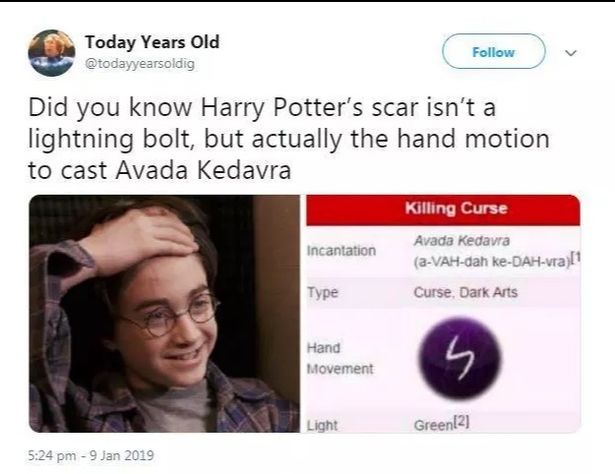Viewport: 615px width, 474px height.
Task: Click the Green light value text
Action: click(433, 425)
